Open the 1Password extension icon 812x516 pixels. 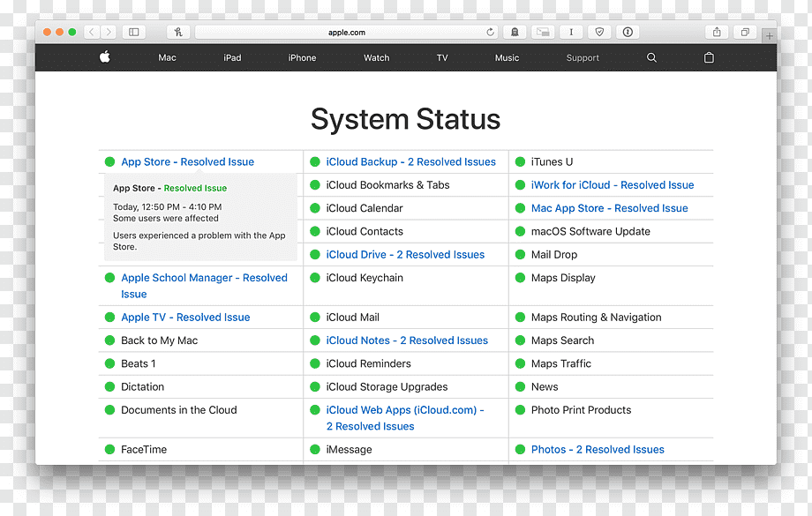[x=628, y=32]
